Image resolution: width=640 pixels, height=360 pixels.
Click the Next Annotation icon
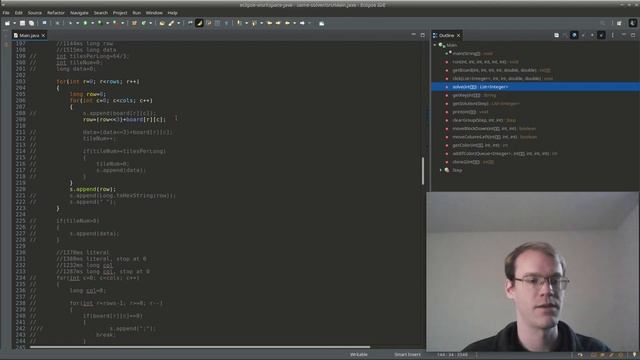(x=240, y=23)
